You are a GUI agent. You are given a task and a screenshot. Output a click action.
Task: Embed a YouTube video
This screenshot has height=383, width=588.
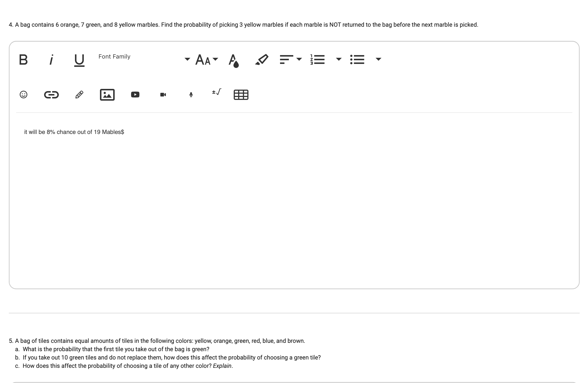click(x=135, y=95)
